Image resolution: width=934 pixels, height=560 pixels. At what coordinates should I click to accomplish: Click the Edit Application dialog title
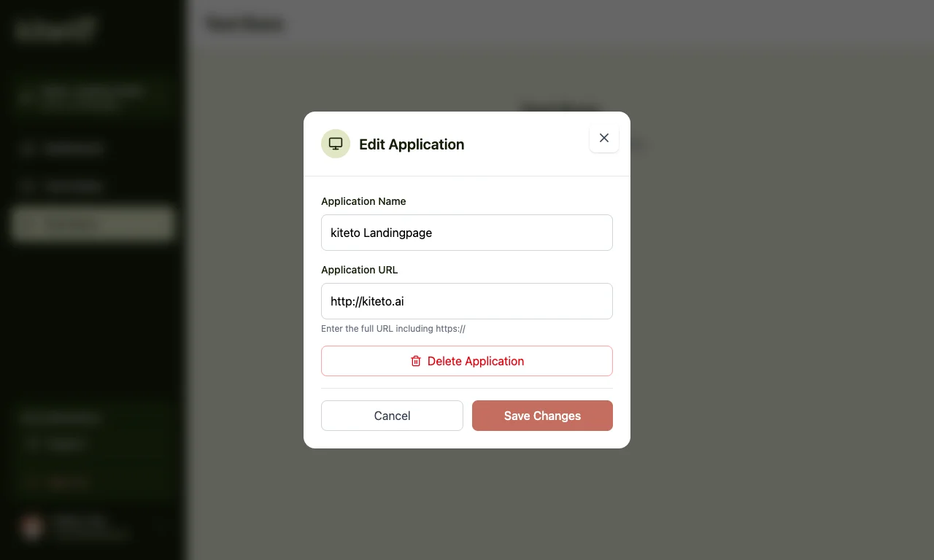(412, 144)
